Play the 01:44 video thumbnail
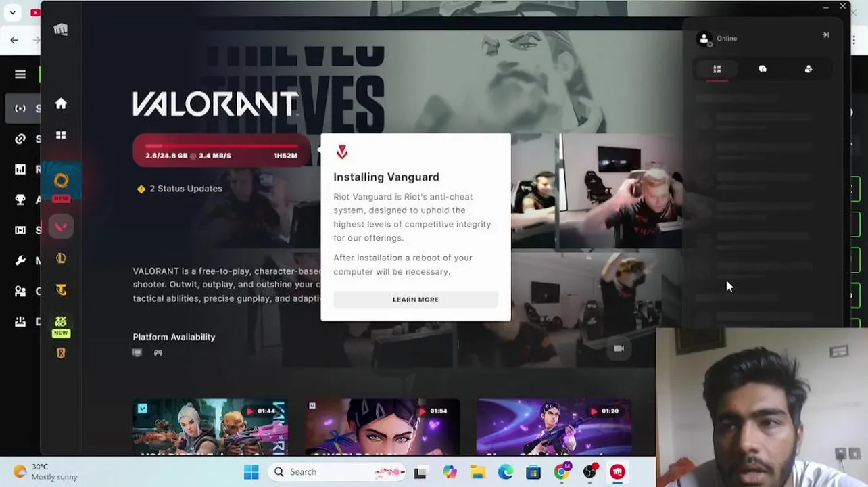The height and width of the screenshot is (487, 868). tap(210, 427)
